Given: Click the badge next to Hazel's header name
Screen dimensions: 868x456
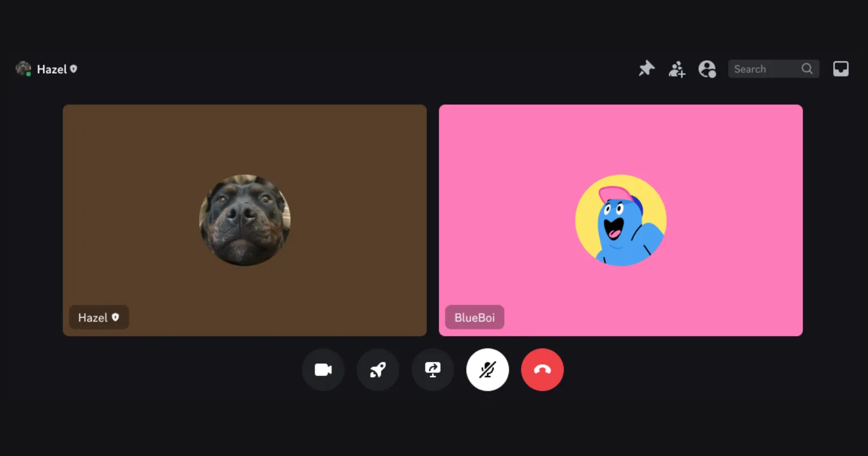Looking at the screenshot, I should (x=74, y=69).
